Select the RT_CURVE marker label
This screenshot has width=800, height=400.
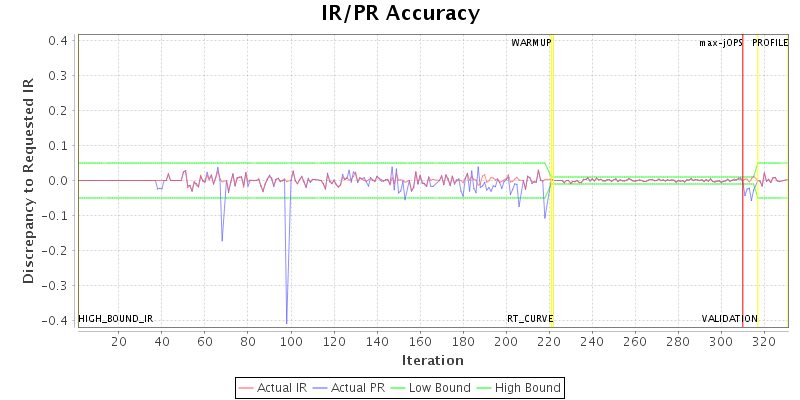click(x=529, y=318)
